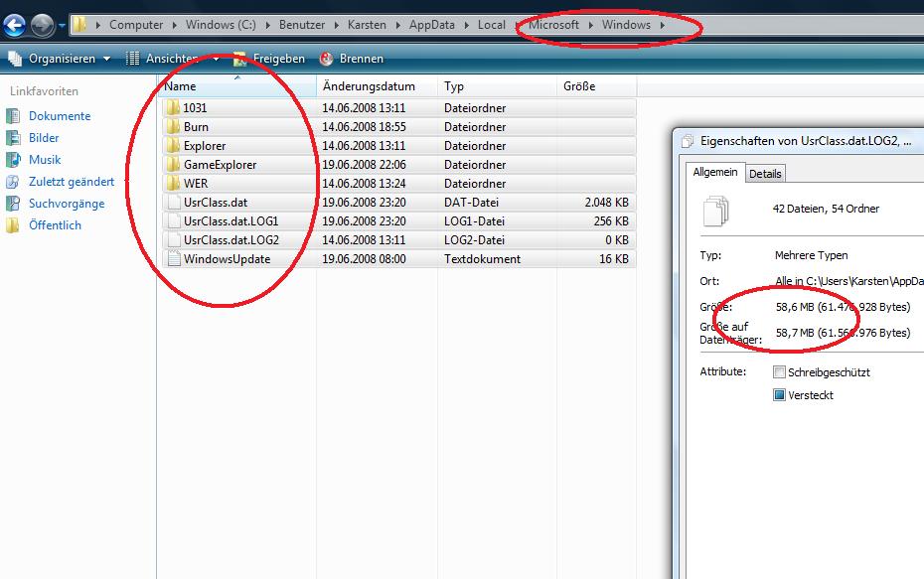Select the file name WindowsUpdate
924x579 pixels.
point(227,258)
